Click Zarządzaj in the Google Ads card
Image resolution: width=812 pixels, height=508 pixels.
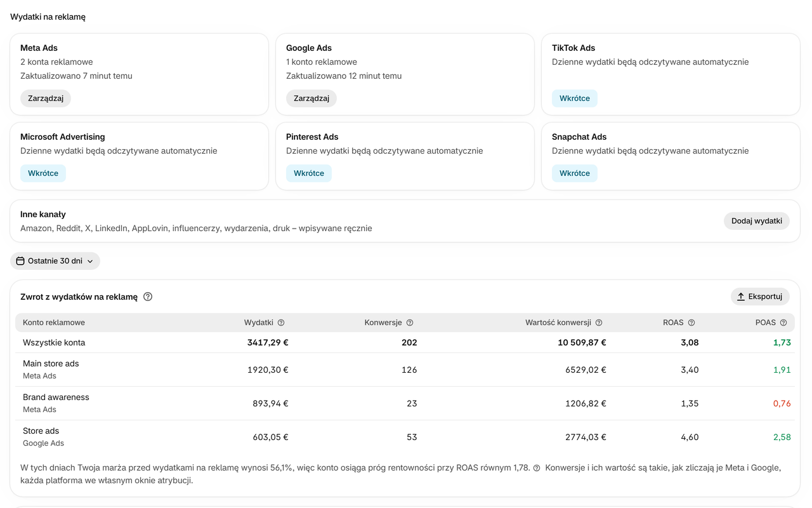(x=311, y=98)
